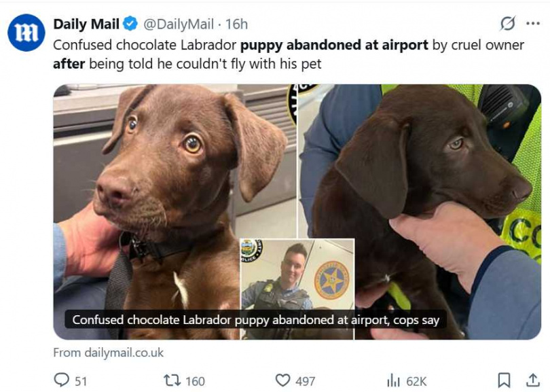Viewport: 550px width, 392px height.
Task: Expand the three-dot more options menu
Action: click(533, 24)
